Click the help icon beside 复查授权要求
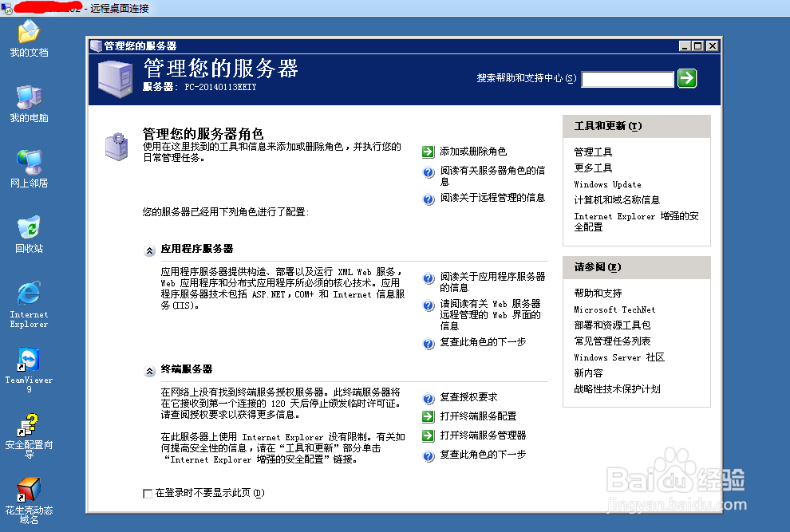Viewport: 790px width, 532px height. 428,398
